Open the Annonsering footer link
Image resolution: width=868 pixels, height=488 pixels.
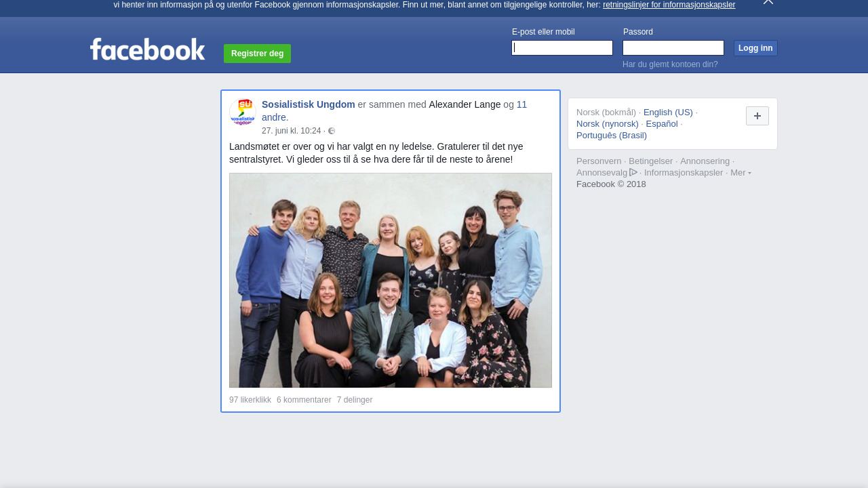705,161
